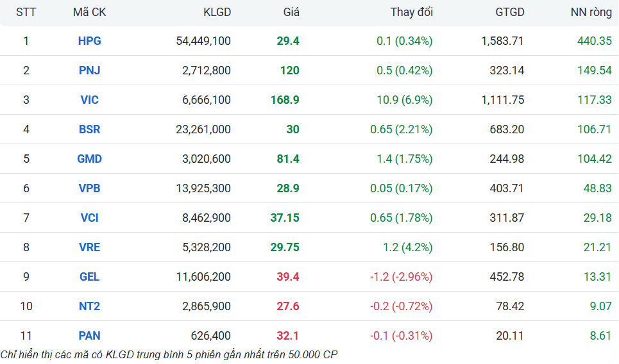Click PAN net foreign value 8.61

coord(601,336)
